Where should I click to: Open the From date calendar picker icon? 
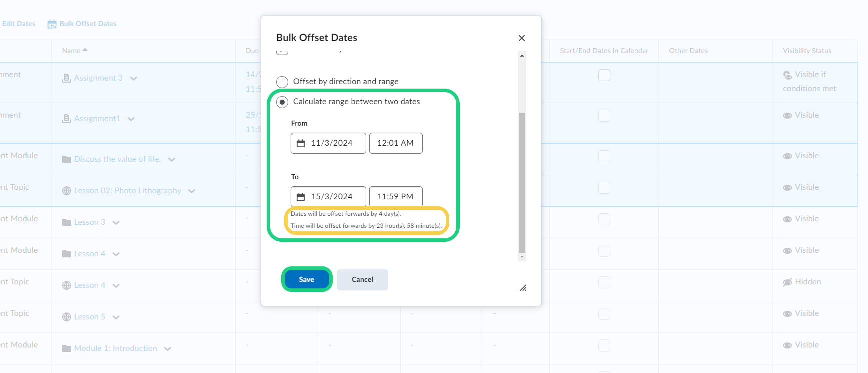[x=301, y=143]
